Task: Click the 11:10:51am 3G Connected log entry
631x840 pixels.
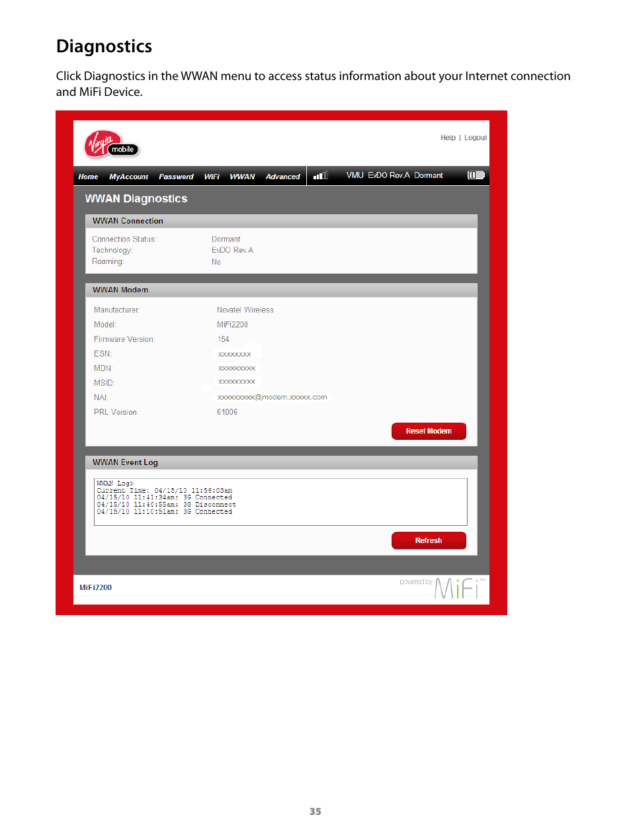Action: pyautogui.click(x=165, y=512)
